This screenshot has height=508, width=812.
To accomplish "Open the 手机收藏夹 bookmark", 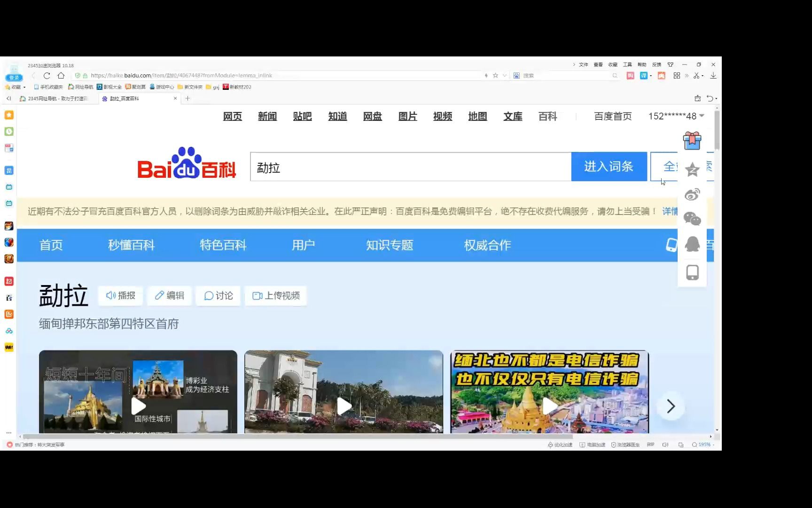I will pyautogui.click(x=48, y=87).
